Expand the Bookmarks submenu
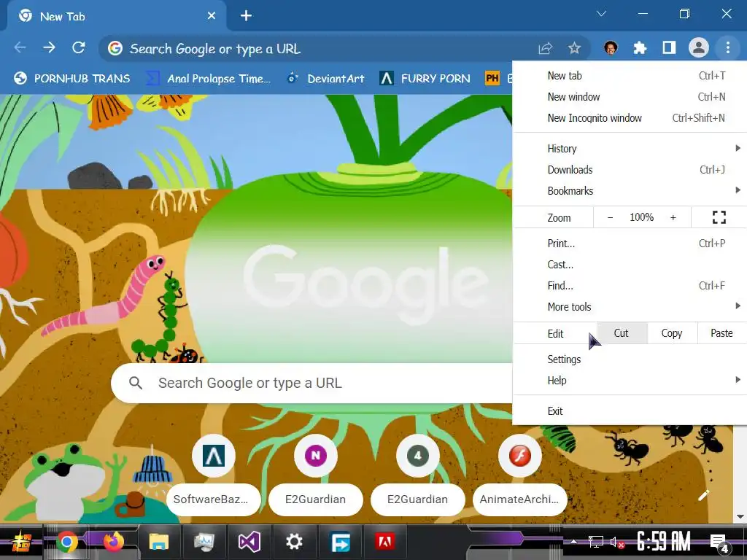This screenshot has width=747, height=560. pyautogui.click(x=630, y=190)
